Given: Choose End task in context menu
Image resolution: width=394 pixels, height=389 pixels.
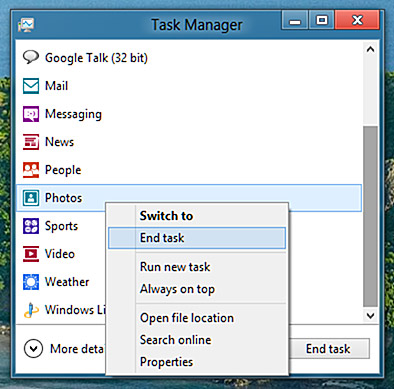Looking at the screenshot, I should (x=197, y=238).
